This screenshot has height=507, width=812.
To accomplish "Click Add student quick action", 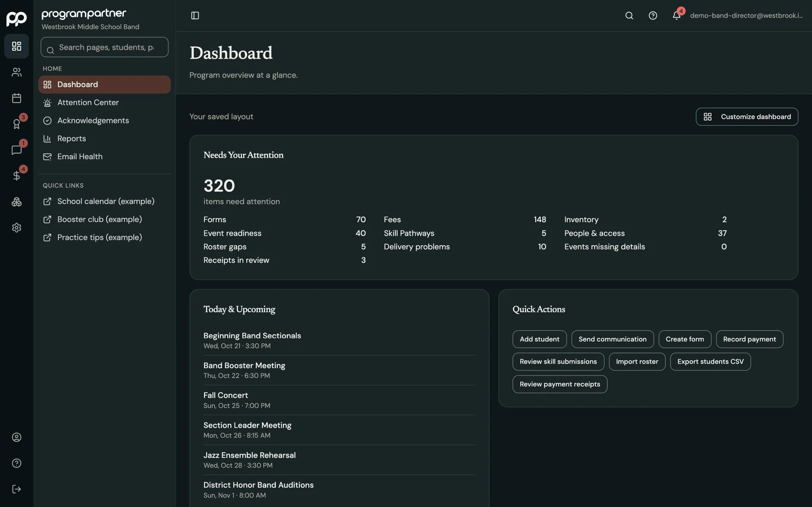I will (539, 339).
